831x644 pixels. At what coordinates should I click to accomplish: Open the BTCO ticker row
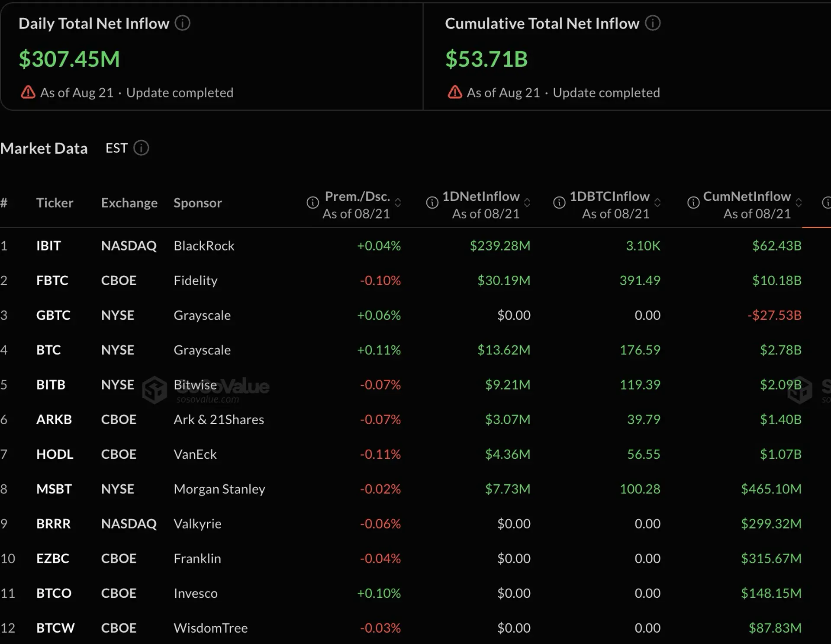pyautogui.click(x=54, y=593)
